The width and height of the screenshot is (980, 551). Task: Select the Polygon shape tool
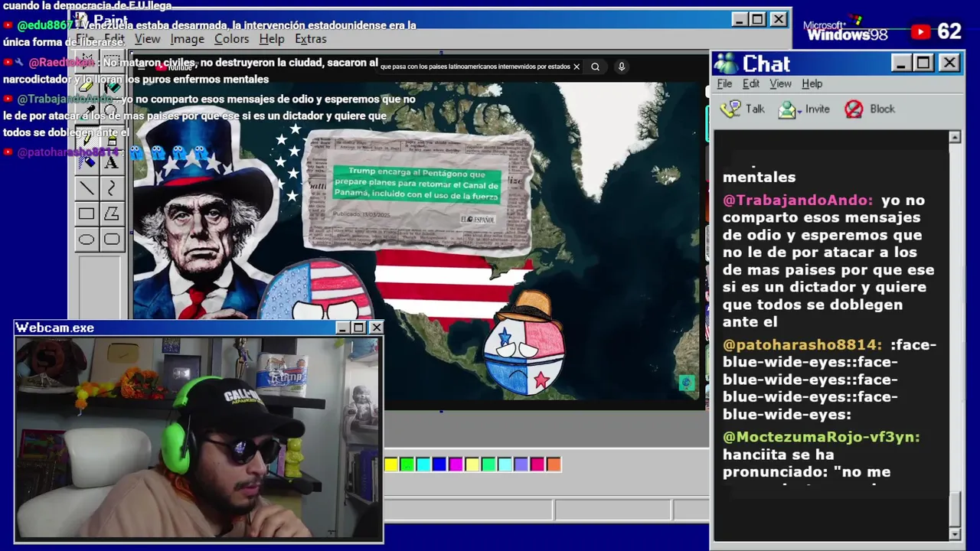112,214
